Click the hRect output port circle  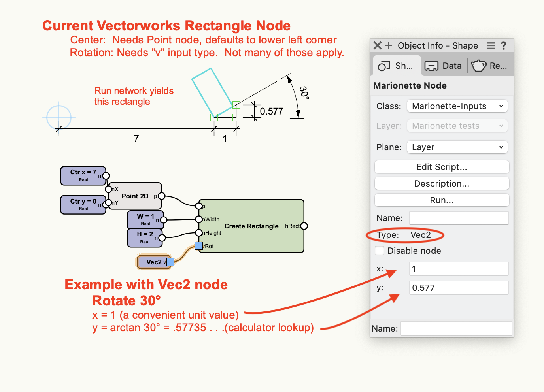click(304, 226)
